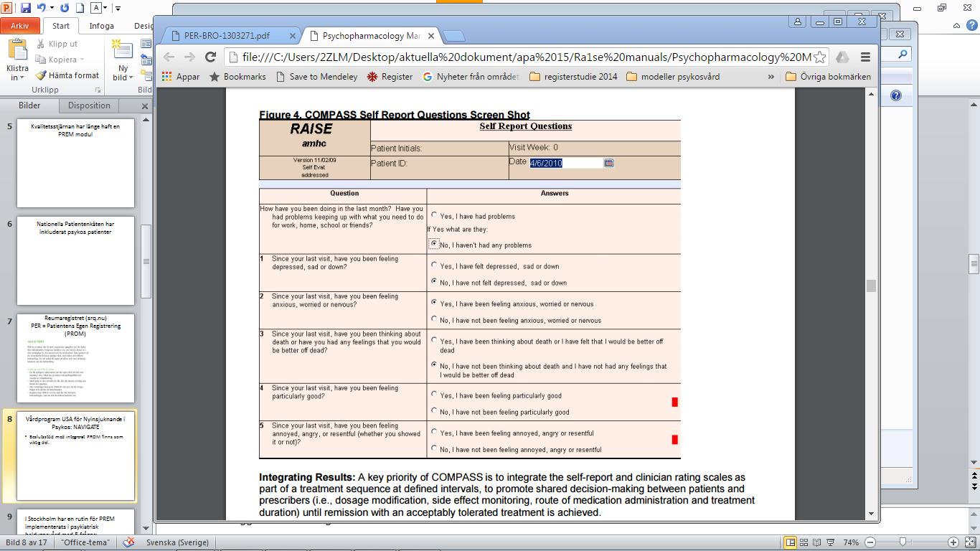Click the Chrome user profile icon
Viewport: 980px width, 551px height.
tap(798, 22)
